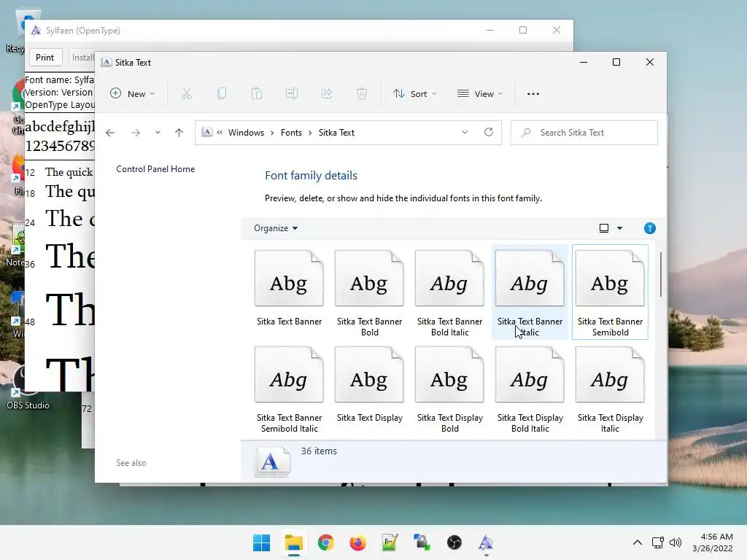747x560 pixels.
Task: Click the Rename icon in toolbar
Action: [x=292, y=94]
